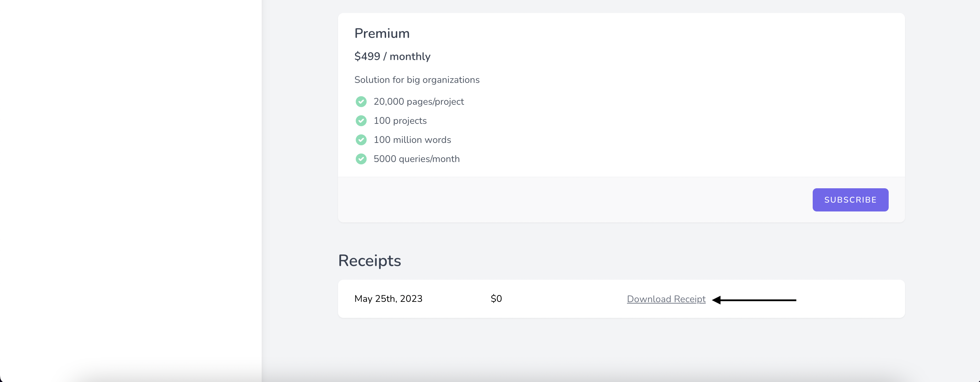Click checkmark icon beside 5000 queries/month
Image resolution: width=980 pixels, height=382 pixels.
tap(361, 159)
